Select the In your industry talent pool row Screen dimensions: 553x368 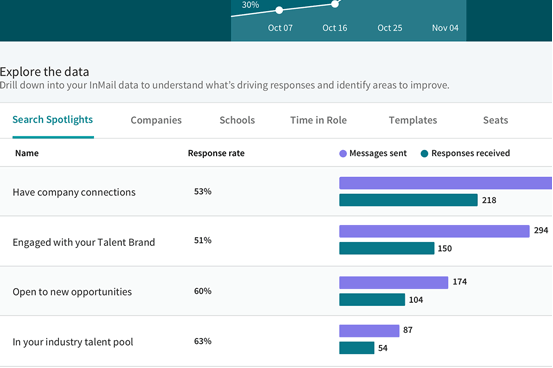point(276,341)
